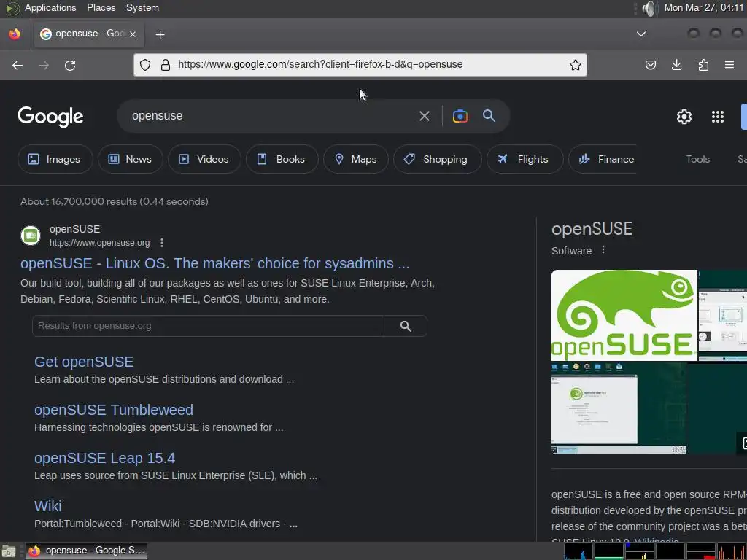The image size is (747, 560).
Task: Search by image with the camera icon
Action: coord(460,116)
